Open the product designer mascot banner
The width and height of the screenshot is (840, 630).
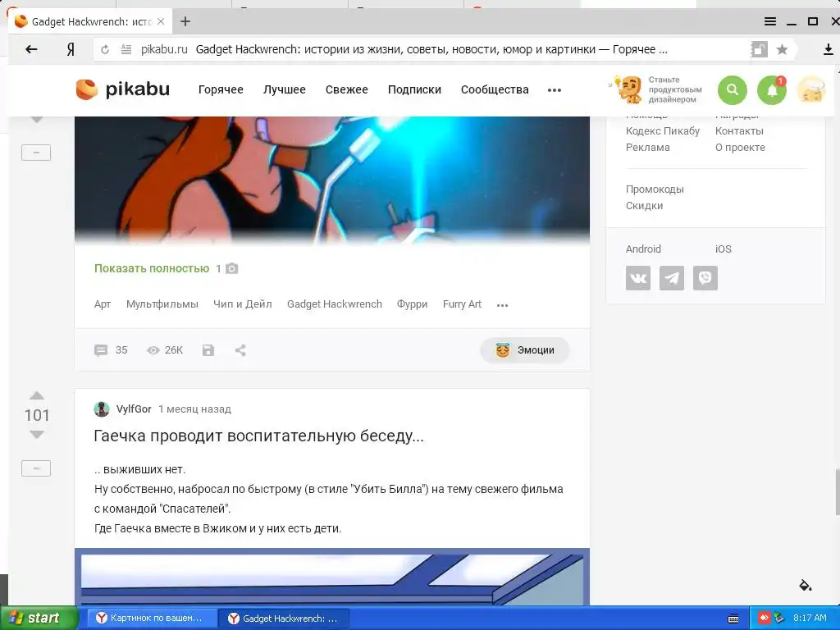655,89
